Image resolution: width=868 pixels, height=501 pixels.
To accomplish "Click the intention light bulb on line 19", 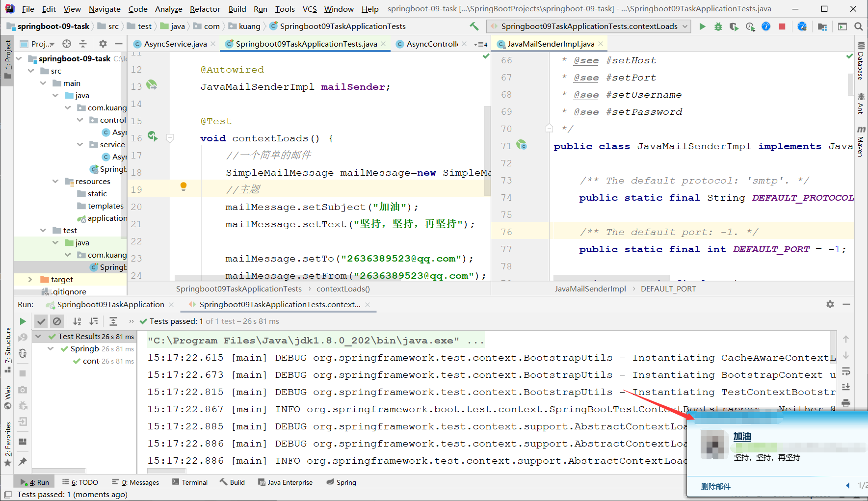I will (184, 186).
